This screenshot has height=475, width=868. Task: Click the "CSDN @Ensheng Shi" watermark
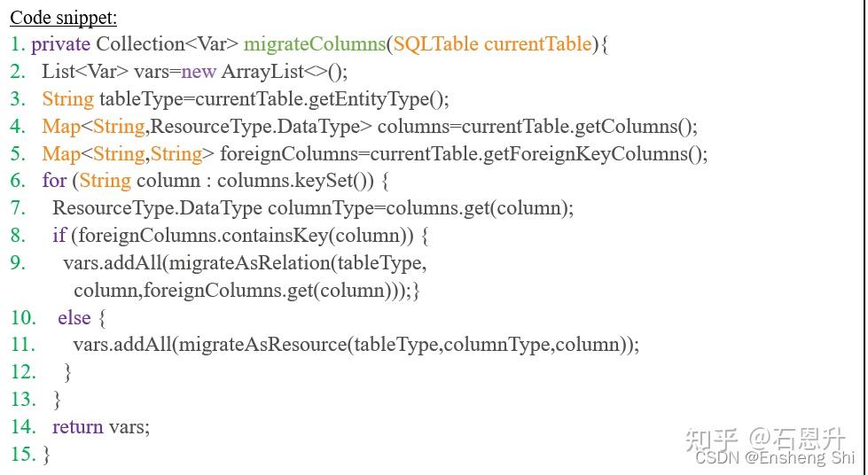coord(774,457)
